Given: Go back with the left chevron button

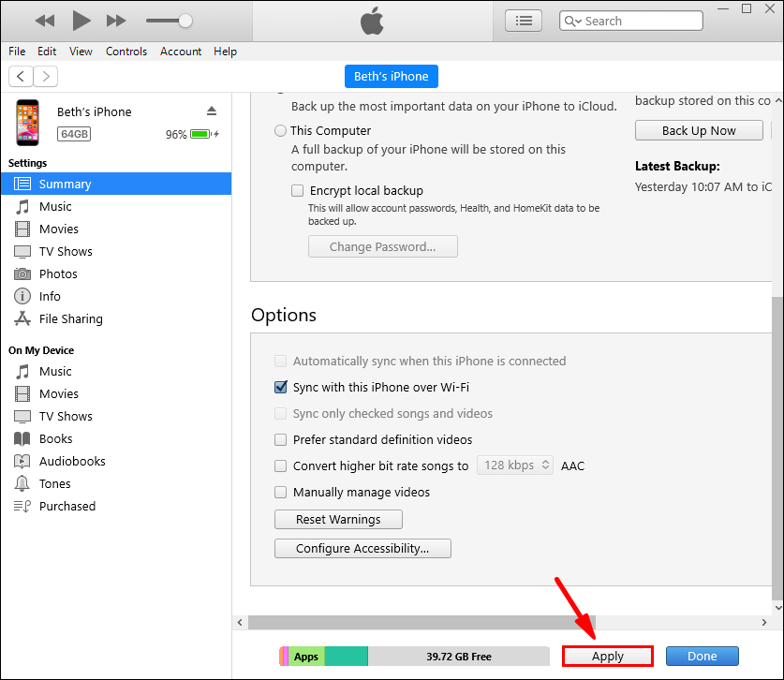Looking at the screenshot, I should 21,77.
